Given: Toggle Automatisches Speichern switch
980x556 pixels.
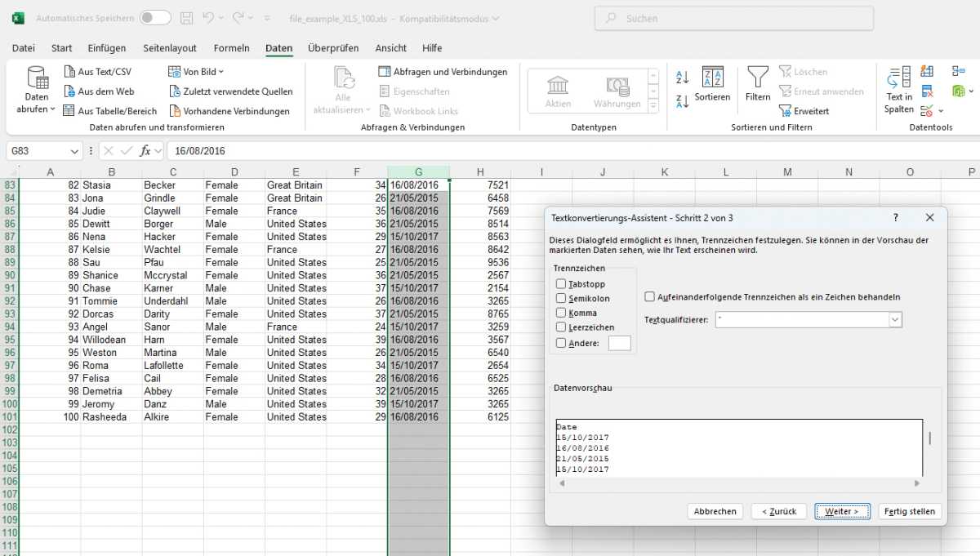Looking at the screenshot, I should point(155,18).
